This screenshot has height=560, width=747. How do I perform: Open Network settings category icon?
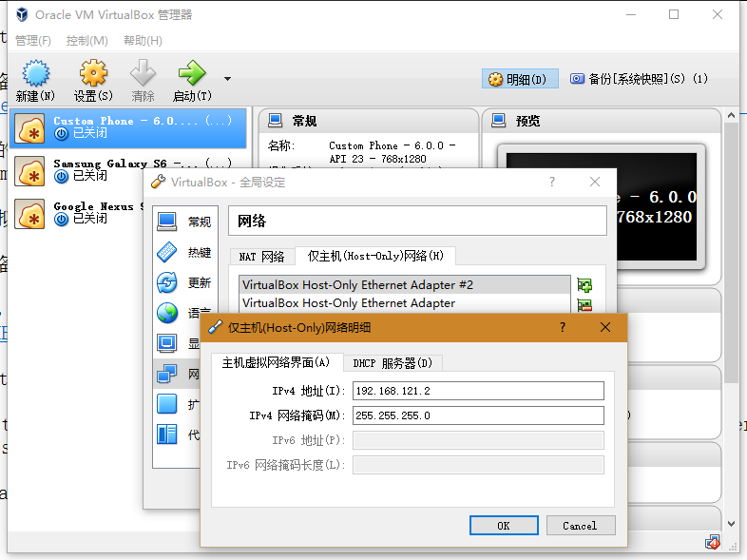[x=166, y=374]
